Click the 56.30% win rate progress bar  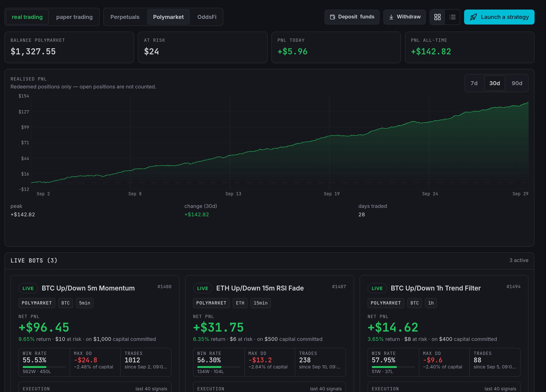(x=219, y=367)
